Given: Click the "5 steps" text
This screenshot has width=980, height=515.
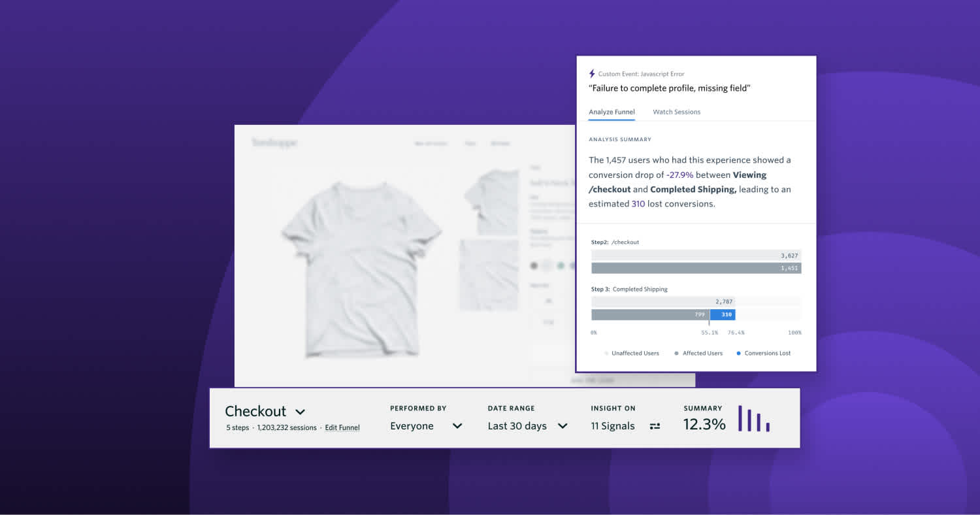Looking at the screenshot, I should 238,427.
